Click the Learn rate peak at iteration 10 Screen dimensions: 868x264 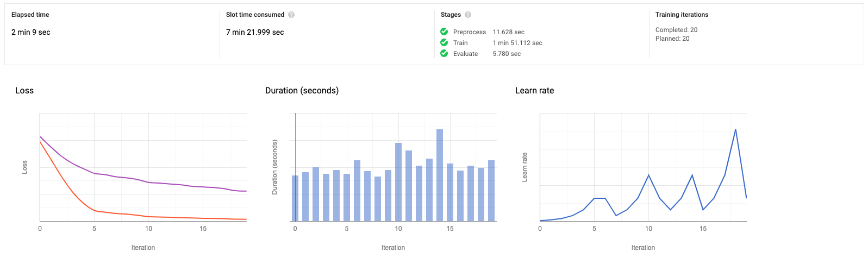tap(648, 175)
